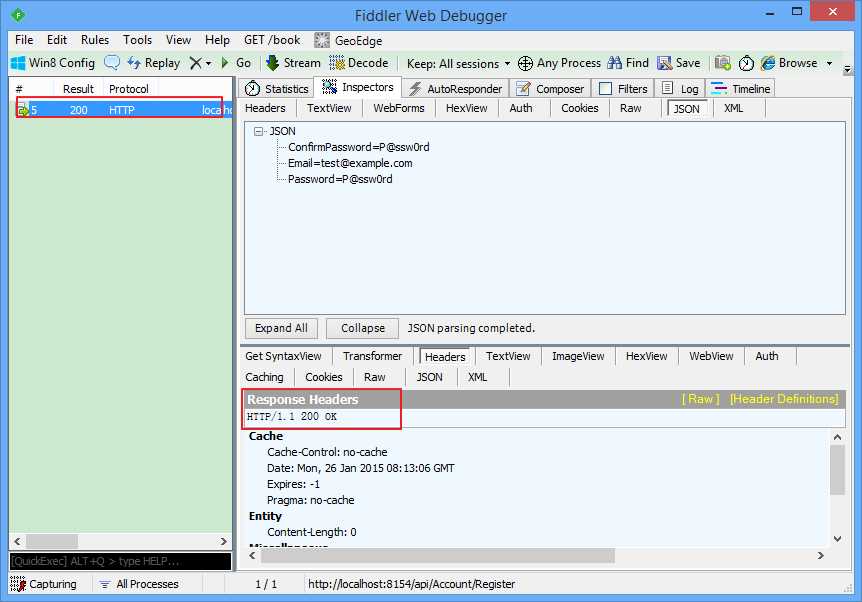The height and width of the screenshot is (602, 862).
Task: Select the Inspectors tab
Action: (358, 87)
